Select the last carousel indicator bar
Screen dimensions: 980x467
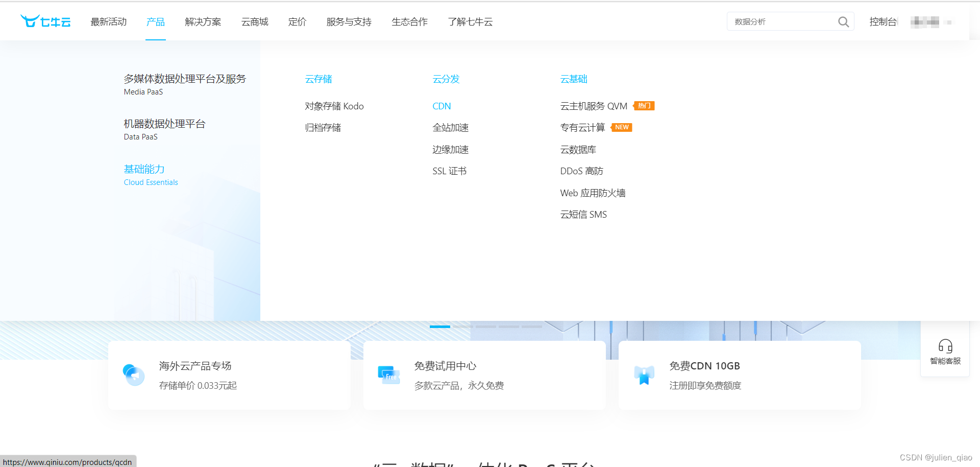[x=532, y=326]
